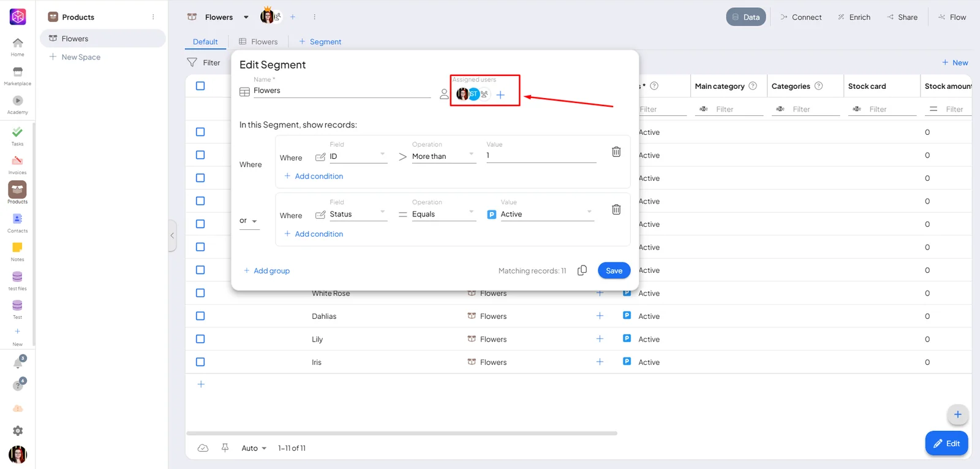Screen dimensions: 980x469
Task: Add a new Segment tab
Action: pyautogui.click(x=320, y=42)
